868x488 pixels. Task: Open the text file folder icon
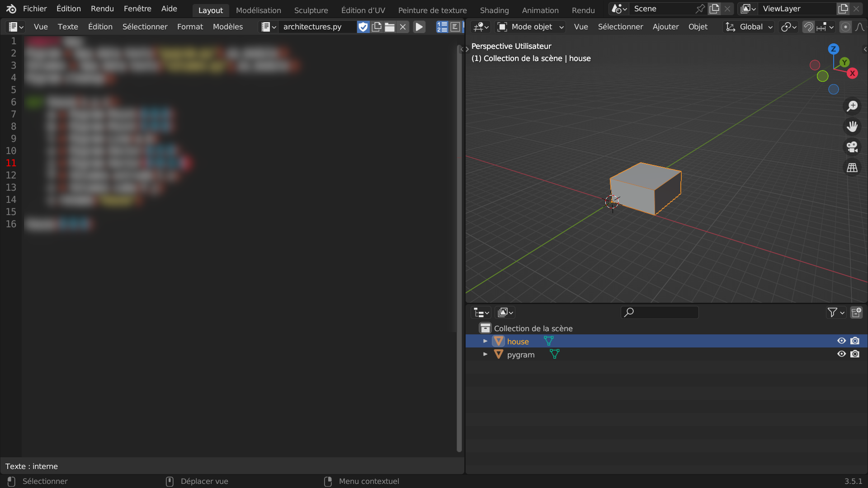tap(390, 27)
